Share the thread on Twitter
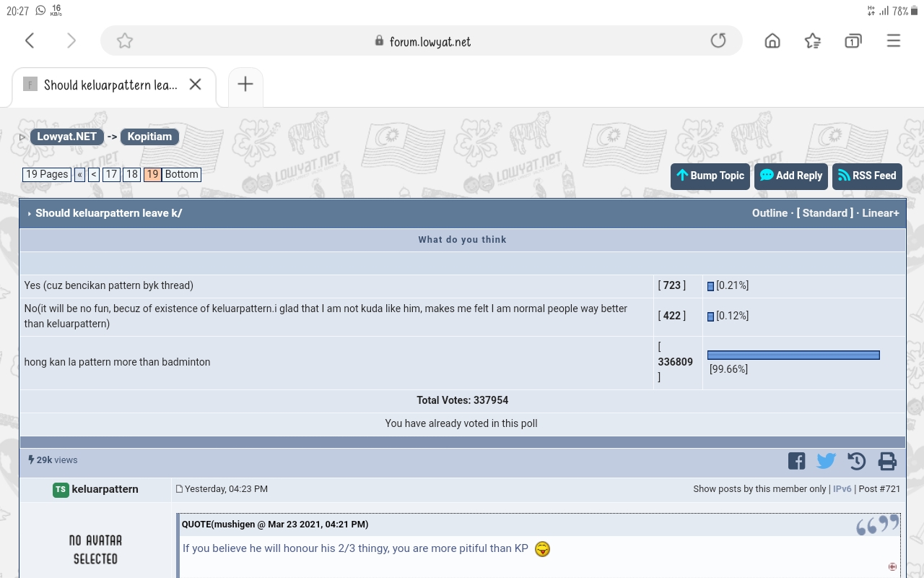Viewport: 924px width, 578px height. pos(826,461)
